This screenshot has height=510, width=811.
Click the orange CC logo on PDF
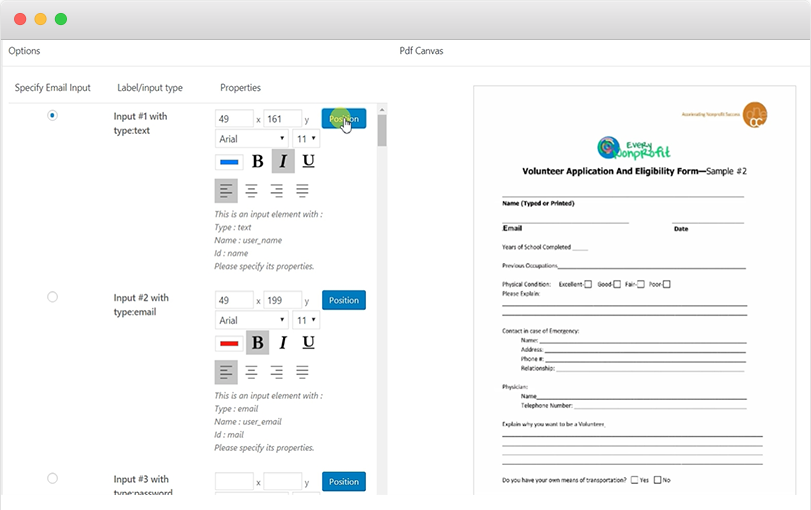click(755, 115)
